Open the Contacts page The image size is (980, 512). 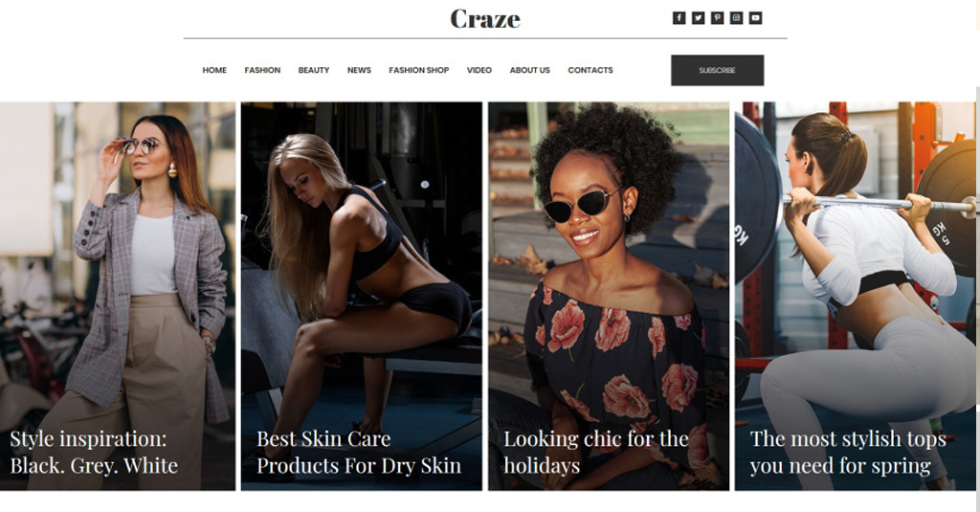tap(590, 70)
